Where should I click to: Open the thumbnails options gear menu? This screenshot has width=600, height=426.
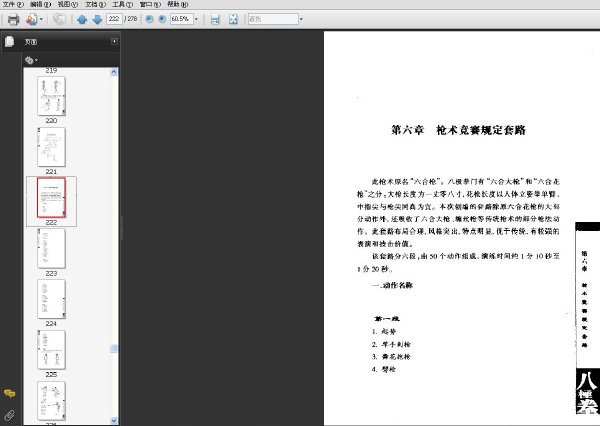coord(31,60)
